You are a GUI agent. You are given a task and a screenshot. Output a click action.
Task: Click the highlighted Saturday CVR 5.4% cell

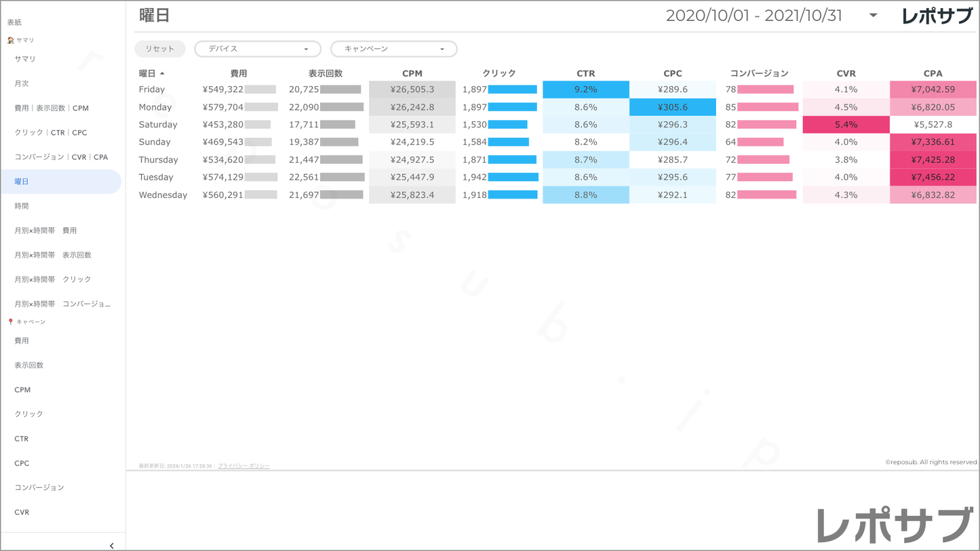coord(846,125)
